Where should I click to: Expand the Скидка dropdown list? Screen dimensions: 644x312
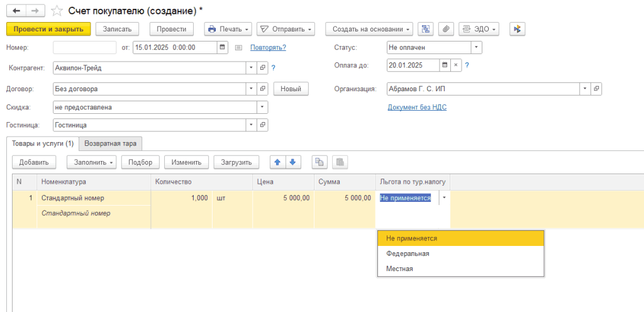pyautogui.click(x=262, y=107)
